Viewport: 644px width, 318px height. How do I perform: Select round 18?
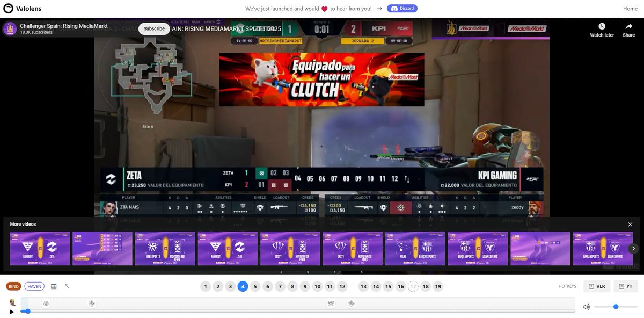[x=426, y=286]
